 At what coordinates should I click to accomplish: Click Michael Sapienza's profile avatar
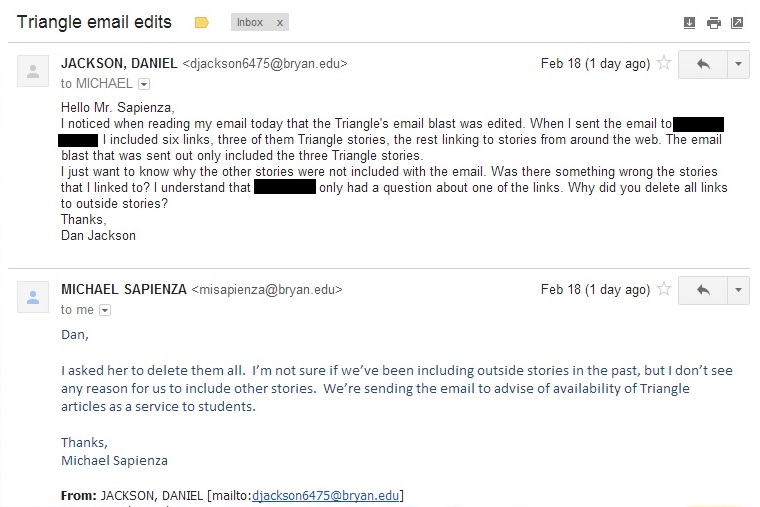click(33, 296)
